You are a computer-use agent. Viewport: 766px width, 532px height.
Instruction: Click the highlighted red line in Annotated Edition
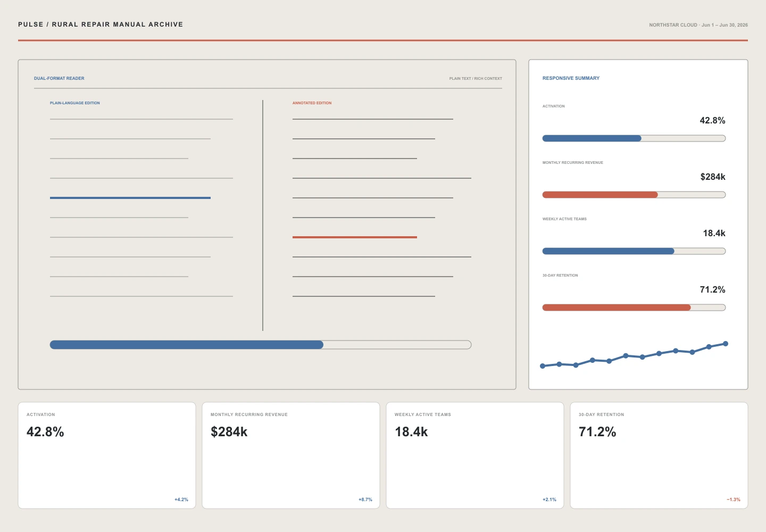click(x=355, y=237)
